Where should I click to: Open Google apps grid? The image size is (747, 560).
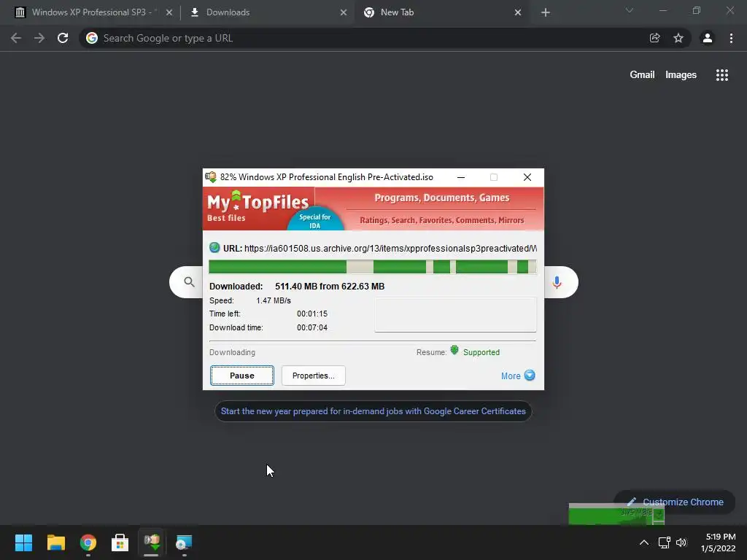(x=721, y=75)
